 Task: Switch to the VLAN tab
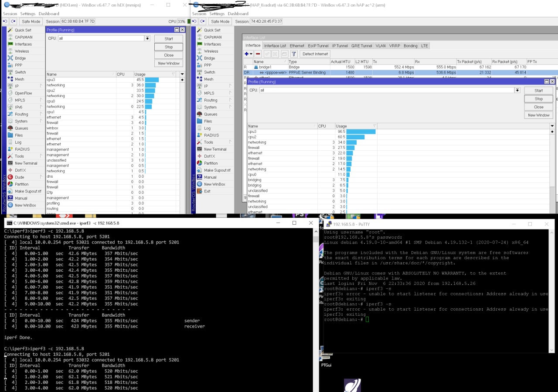click(x=381, y=46)
